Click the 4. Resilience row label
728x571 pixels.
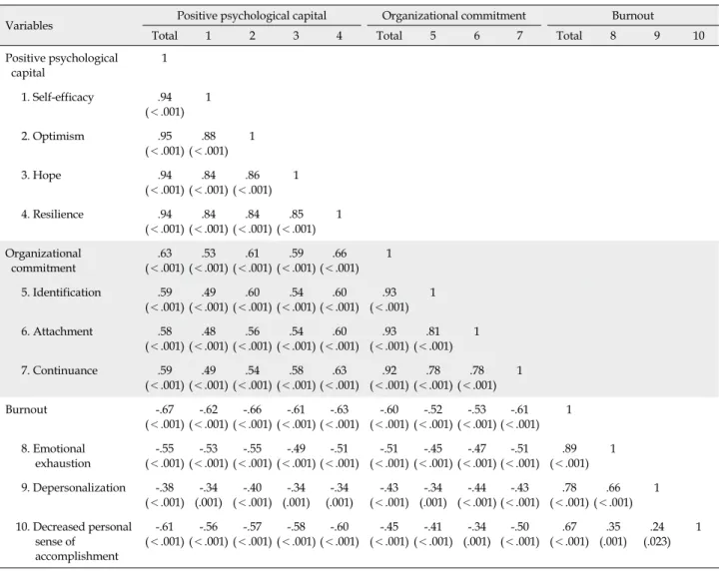[x=52, y=215]
